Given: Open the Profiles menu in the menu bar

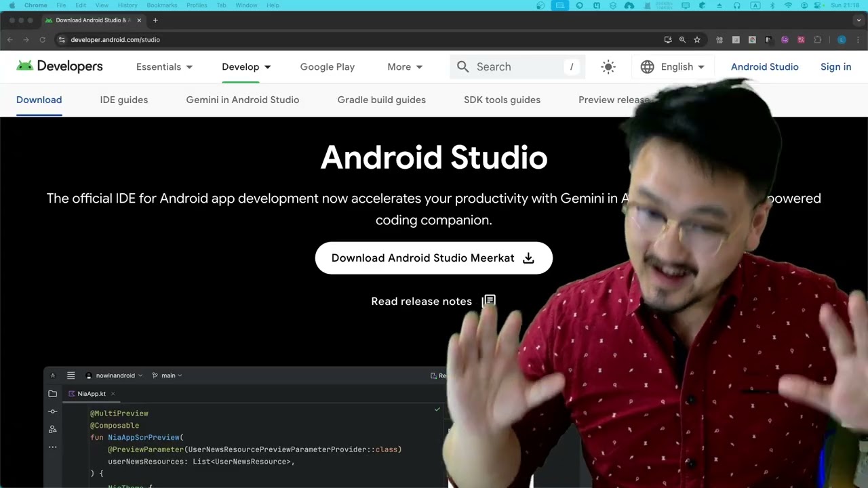Looking at the screenshot, I should (197, 5).
